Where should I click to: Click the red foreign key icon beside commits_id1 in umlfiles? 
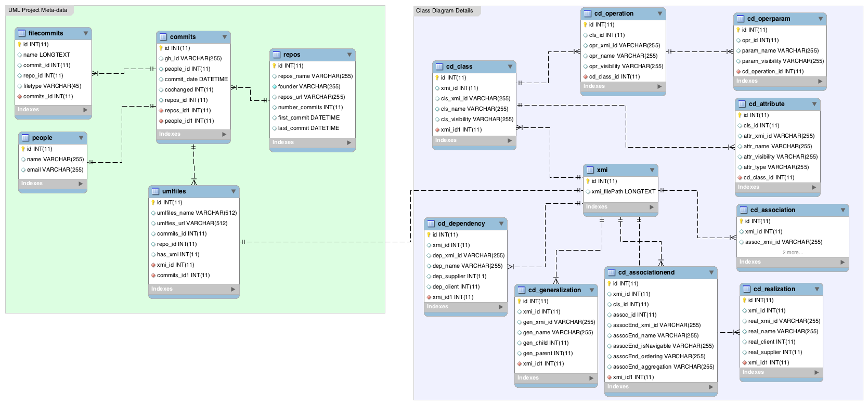153,276
